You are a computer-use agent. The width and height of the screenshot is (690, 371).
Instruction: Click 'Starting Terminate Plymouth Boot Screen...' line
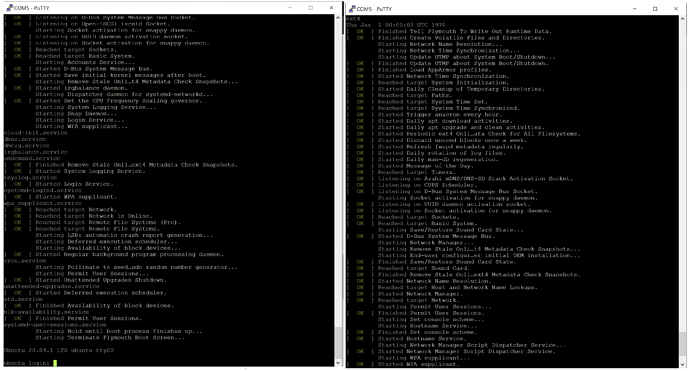[x=110, y=338]
